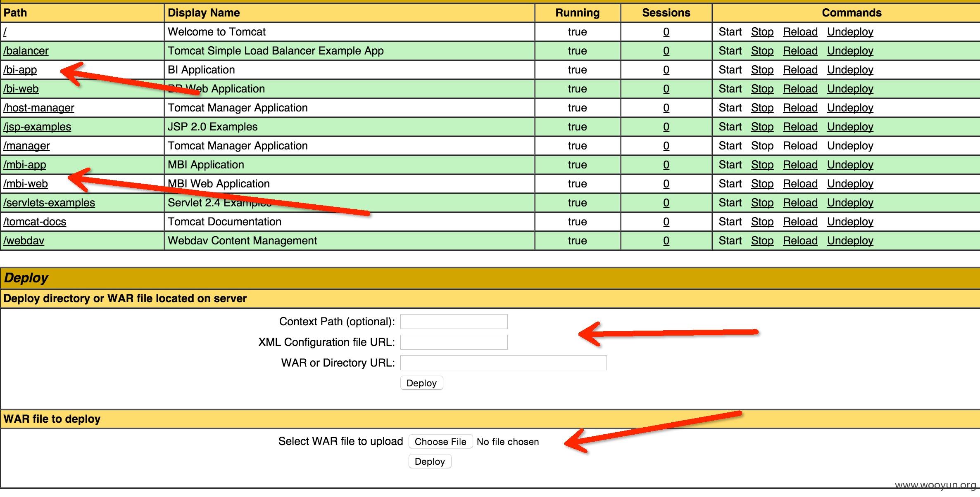View sessions count for /manager
This screenshot has height=497, width=980.
(x=666, y=146)
